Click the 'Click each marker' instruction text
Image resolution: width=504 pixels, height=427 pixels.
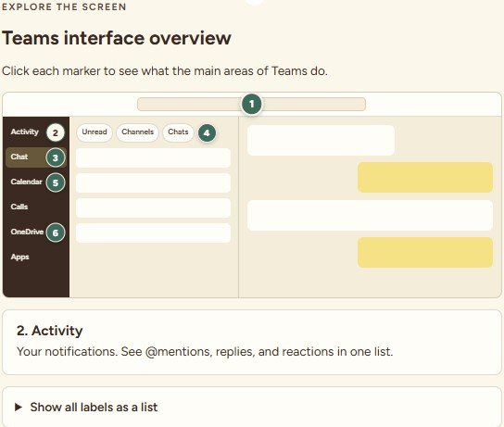[165, 70]
